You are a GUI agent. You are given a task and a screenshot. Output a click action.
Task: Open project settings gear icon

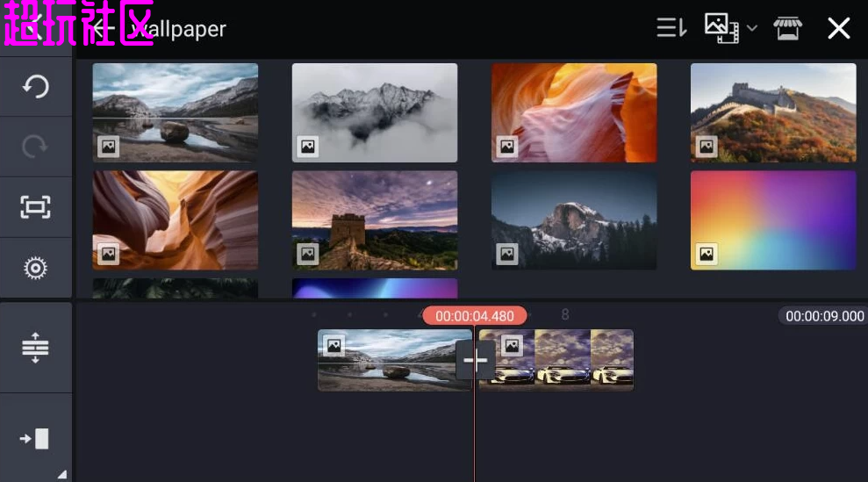(35, 268)
